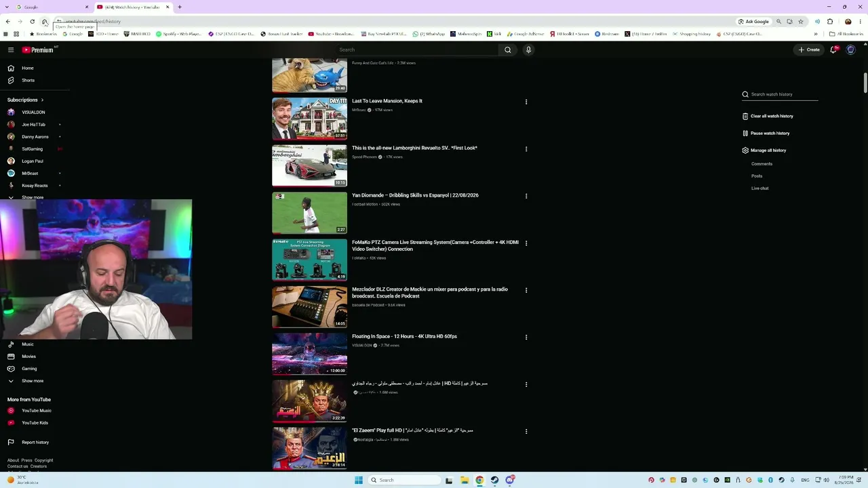Open Comments history link
The image size is (868, 488).
(762, 164)
